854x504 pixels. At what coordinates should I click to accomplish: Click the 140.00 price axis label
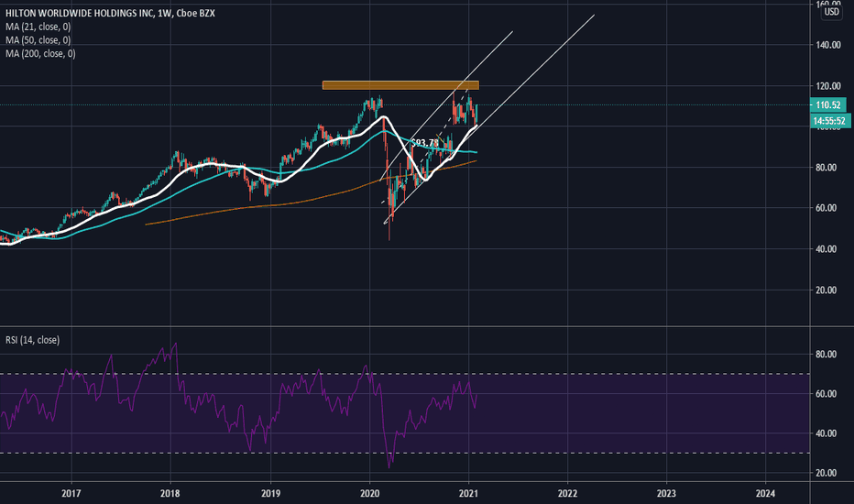(x=827, y=45)
